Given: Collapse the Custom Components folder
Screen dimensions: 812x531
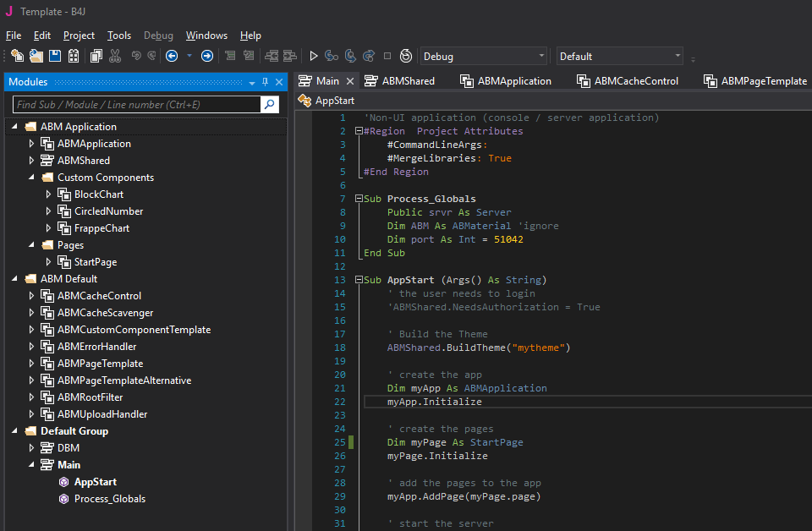Looking at the screenshot, I should pos(31,177).
